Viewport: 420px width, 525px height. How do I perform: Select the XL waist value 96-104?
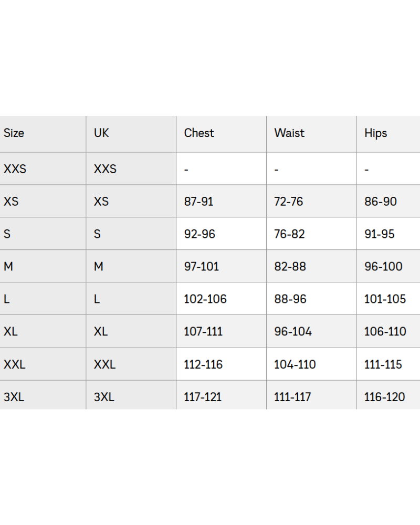[x=292, y=332]
